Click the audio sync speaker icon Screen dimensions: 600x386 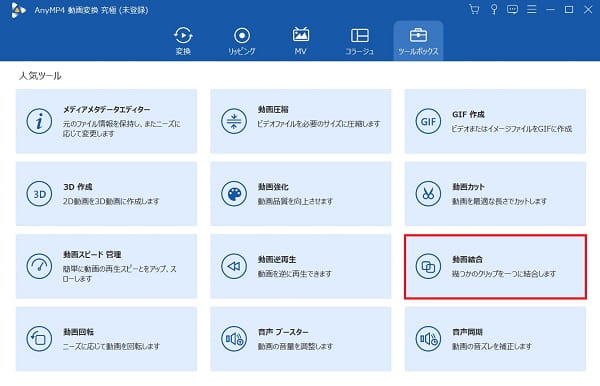tap(428, 339)
